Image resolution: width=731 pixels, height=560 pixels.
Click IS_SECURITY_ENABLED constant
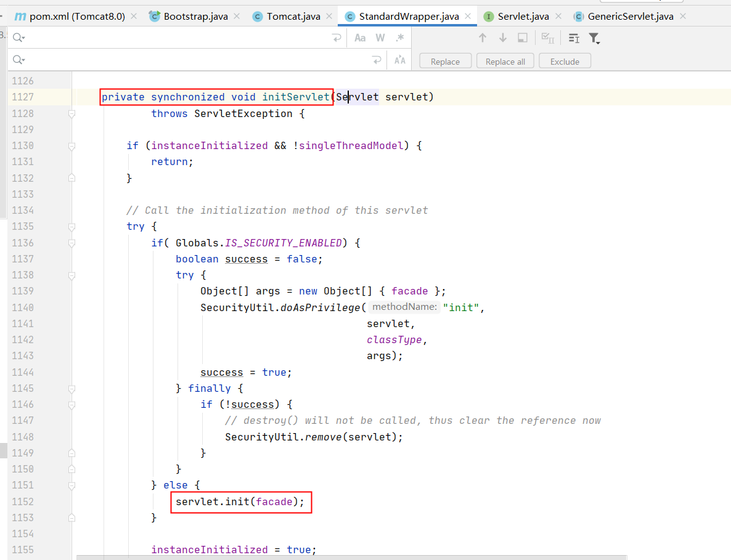pos(284,243)
